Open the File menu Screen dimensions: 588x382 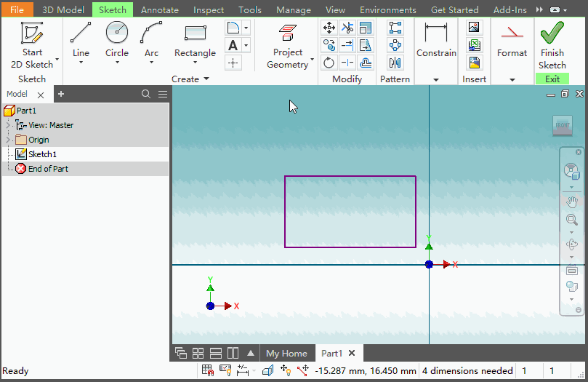(x=17, y=9)
